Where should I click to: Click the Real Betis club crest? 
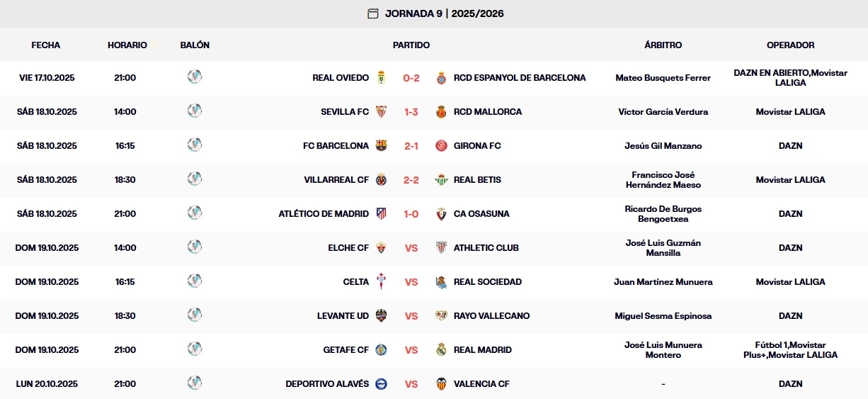(x=442, y=180)
